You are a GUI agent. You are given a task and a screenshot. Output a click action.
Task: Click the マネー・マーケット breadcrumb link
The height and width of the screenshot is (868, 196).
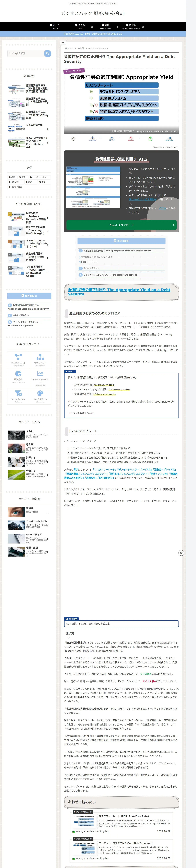click(98, 48)
